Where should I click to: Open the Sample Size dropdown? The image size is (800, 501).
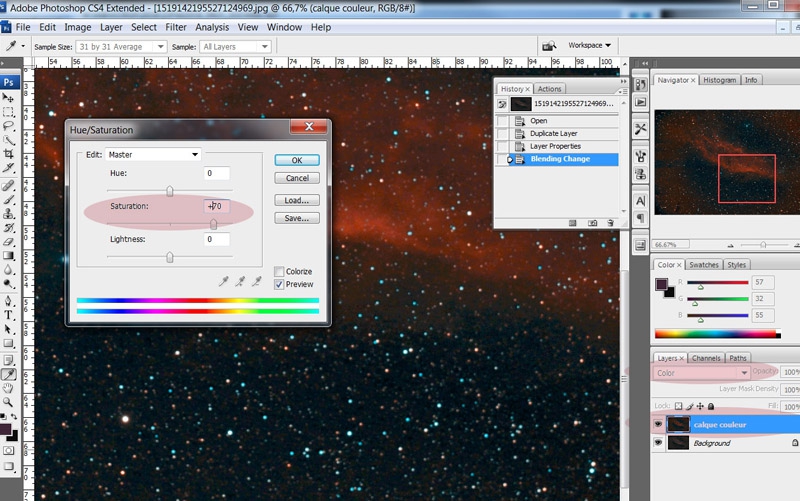pos(121,47)
